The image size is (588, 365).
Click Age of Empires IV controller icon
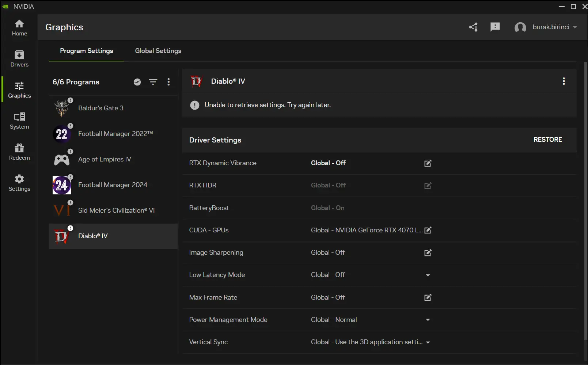[x=62, y=160]
